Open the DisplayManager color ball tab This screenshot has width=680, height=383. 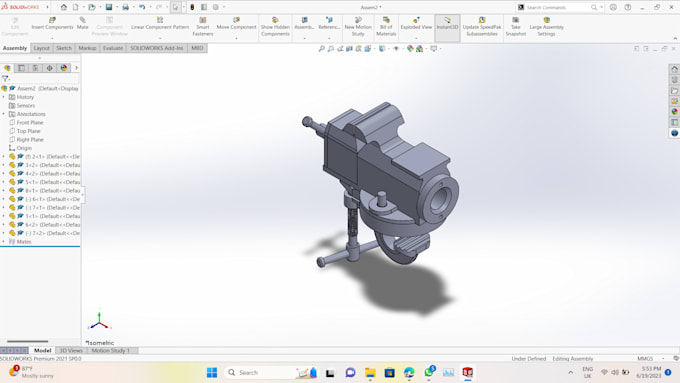[64, 68]
